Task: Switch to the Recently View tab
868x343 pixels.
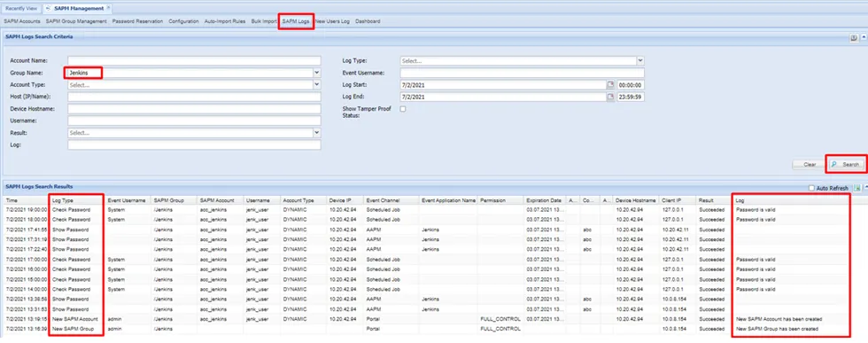Action: [x=21, y=8]
